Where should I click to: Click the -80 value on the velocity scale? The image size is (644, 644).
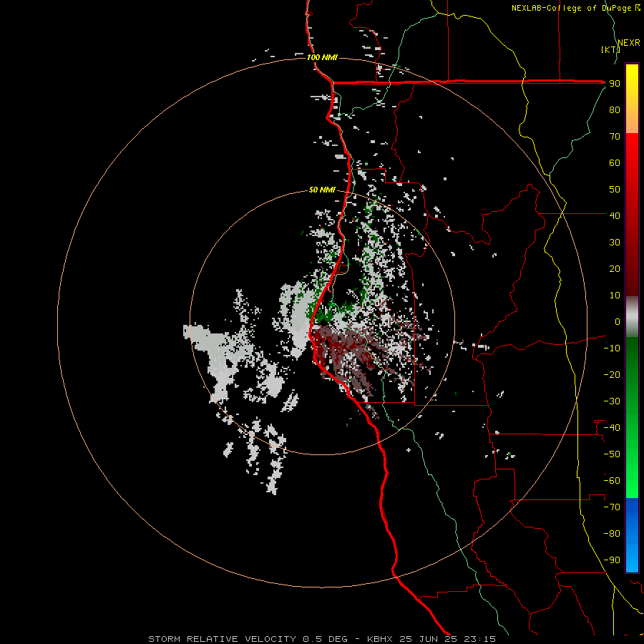click(612, 534)
